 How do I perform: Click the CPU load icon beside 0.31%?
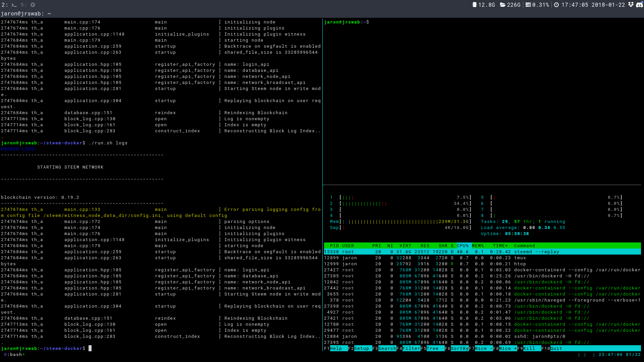(x=528, y=5)
